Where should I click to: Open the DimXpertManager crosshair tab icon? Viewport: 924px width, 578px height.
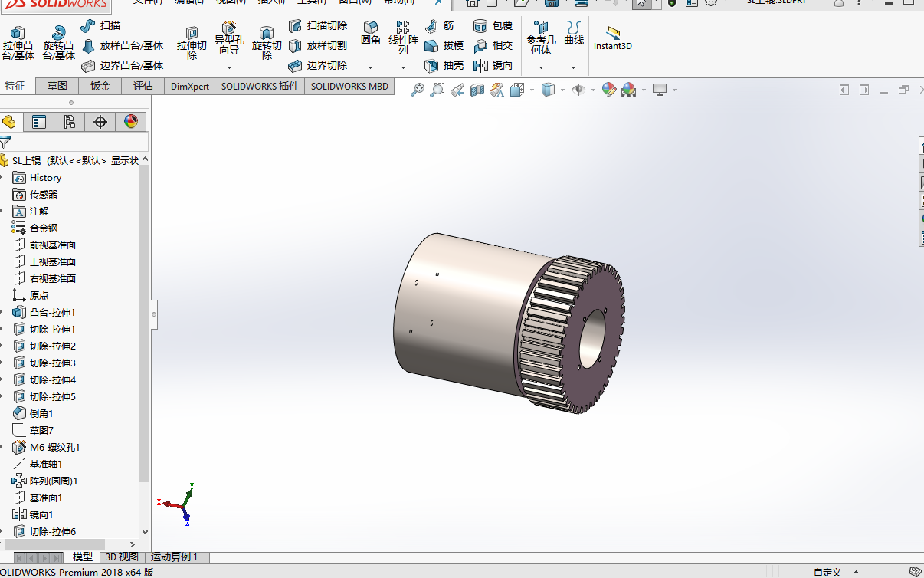[100, 122]
